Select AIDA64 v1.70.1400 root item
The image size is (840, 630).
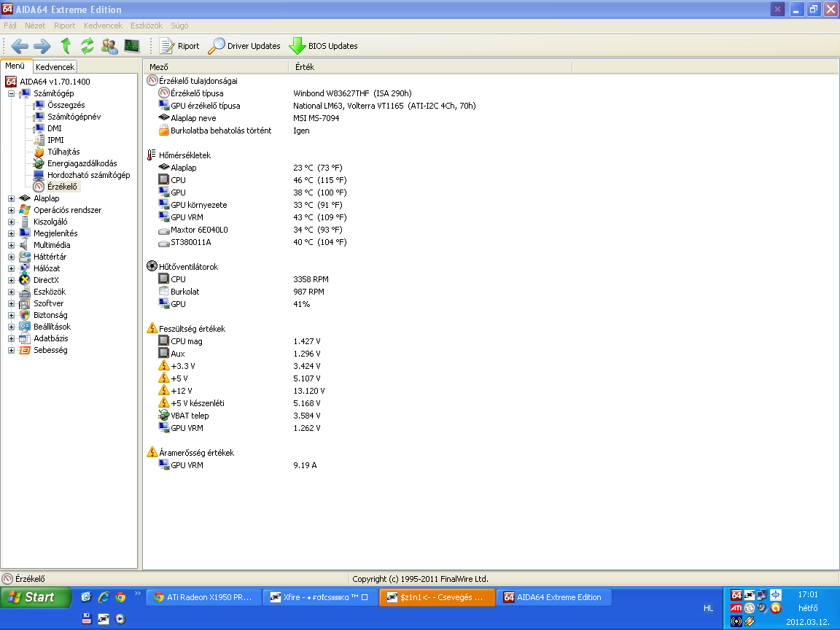pos(55,82)
